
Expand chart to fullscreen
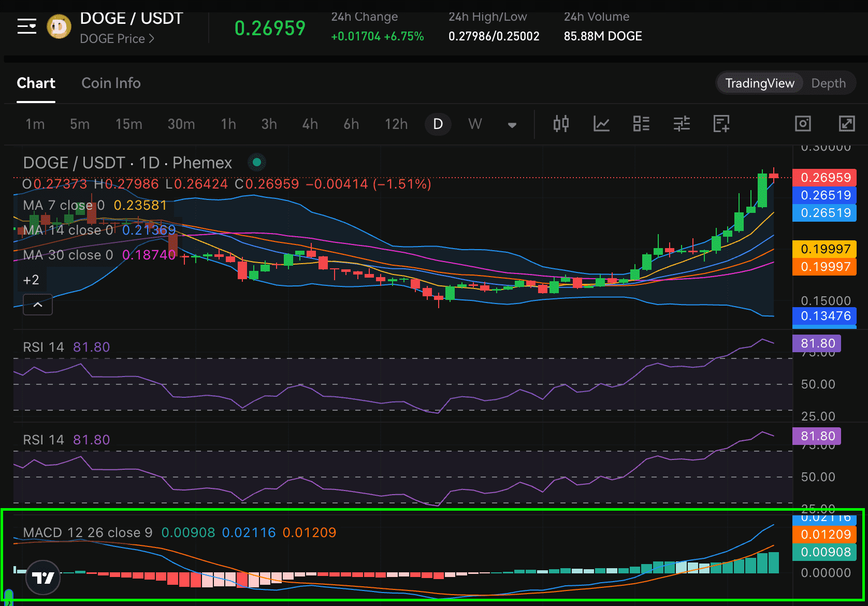click(x=847, y=124)
